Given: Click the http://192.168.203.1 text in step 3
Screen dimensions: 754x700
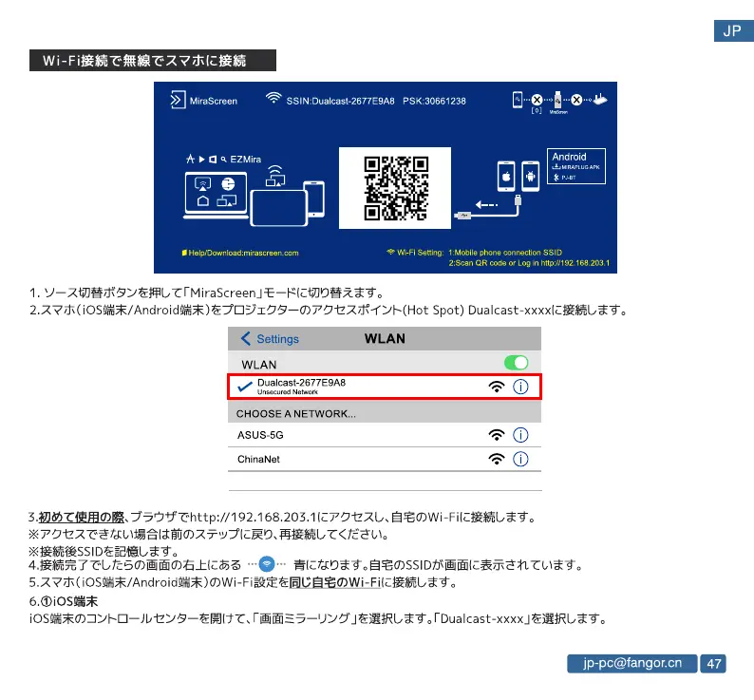Looking at the screenshot, I should click(253, 518).
